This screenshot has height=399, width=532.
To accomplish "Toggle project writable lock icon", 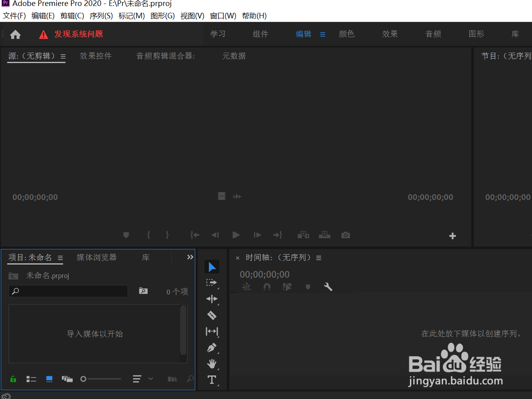I will coord(13,379).
